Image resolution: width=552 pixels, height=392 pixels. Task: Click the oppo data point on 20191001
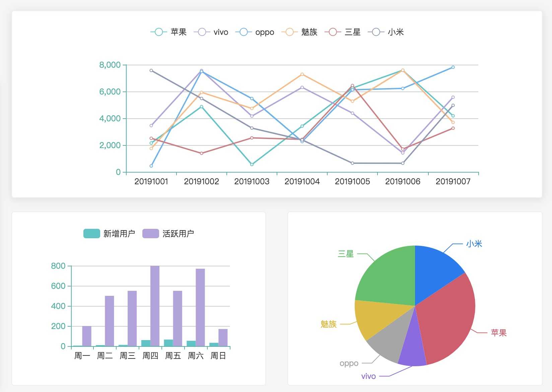tap(151, 166)
